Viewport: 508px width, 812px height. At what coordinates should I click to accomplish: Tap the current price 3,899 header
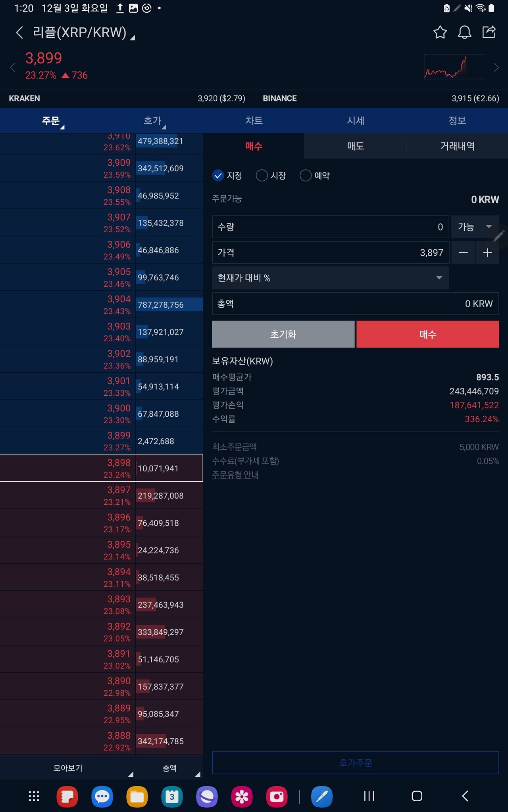44,58
